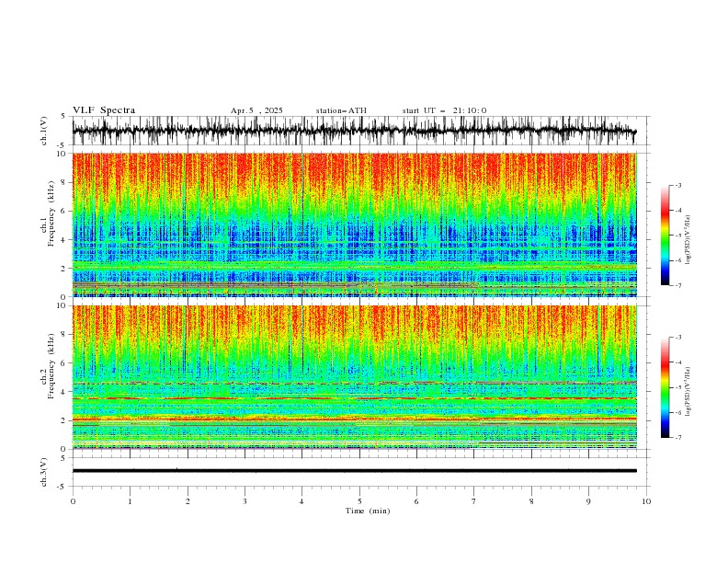728x563 pixels.
Task: Click the "-3" tick on upper colorbar
Action: click(x=677, y=185)
